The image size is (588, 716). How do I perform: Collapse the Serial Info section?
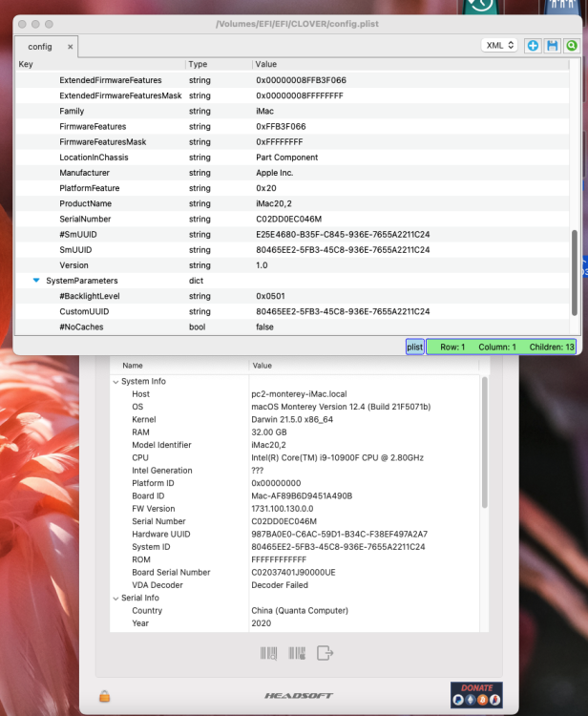(x=115, y=599)
